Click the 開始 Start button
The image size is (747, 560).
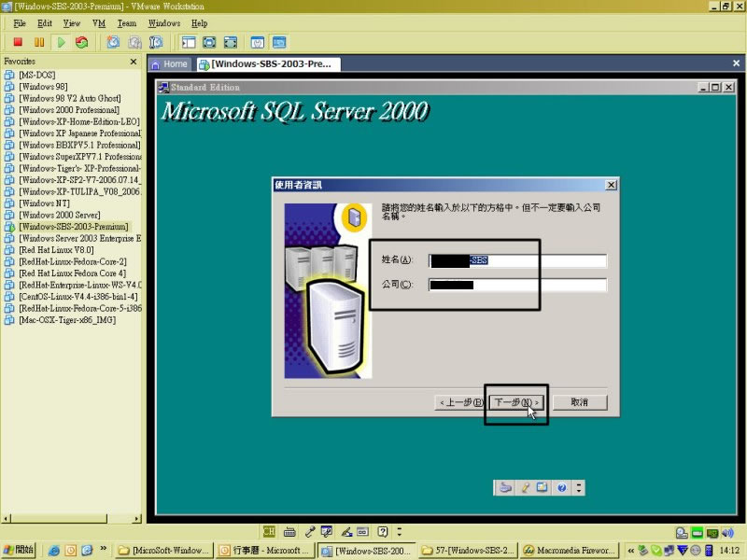[19, 551]
